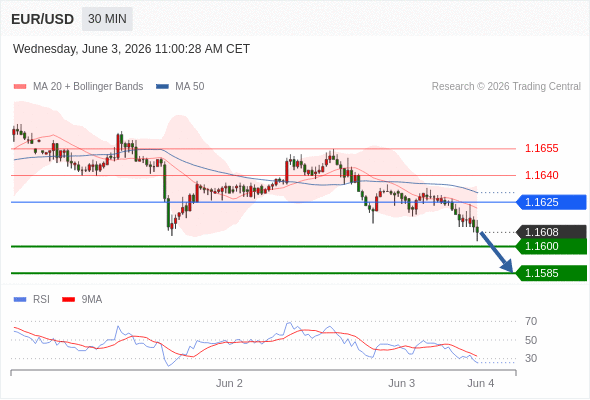
Task: Click the blue 1.1625 pivot price tag
Action: pyautogui.click(x=551, y=202)
